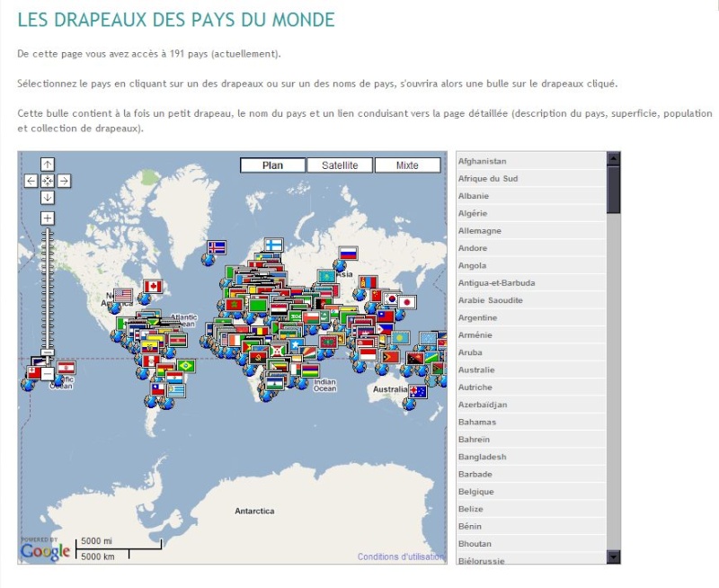Click the zoom slider handle
719x588 pixels.
[48, 352]
